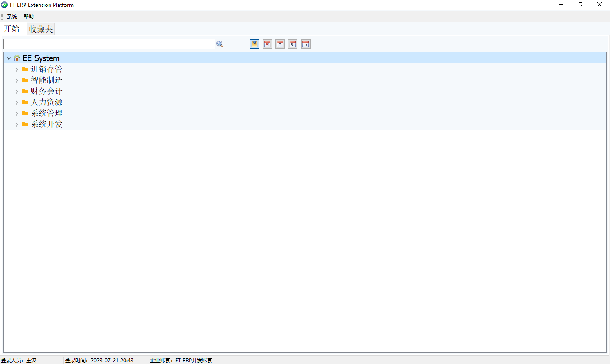
Task: Click the EE System home icon
Action: pos(17,58)
